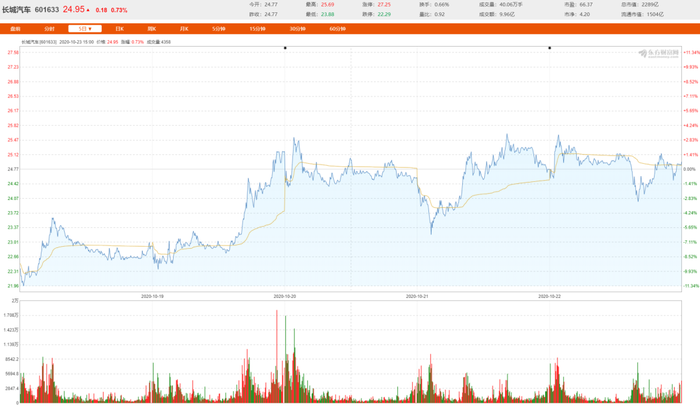700x406 pixels.
Task: Click the 成交量 value 40.06万手
Action: point(511,4)
